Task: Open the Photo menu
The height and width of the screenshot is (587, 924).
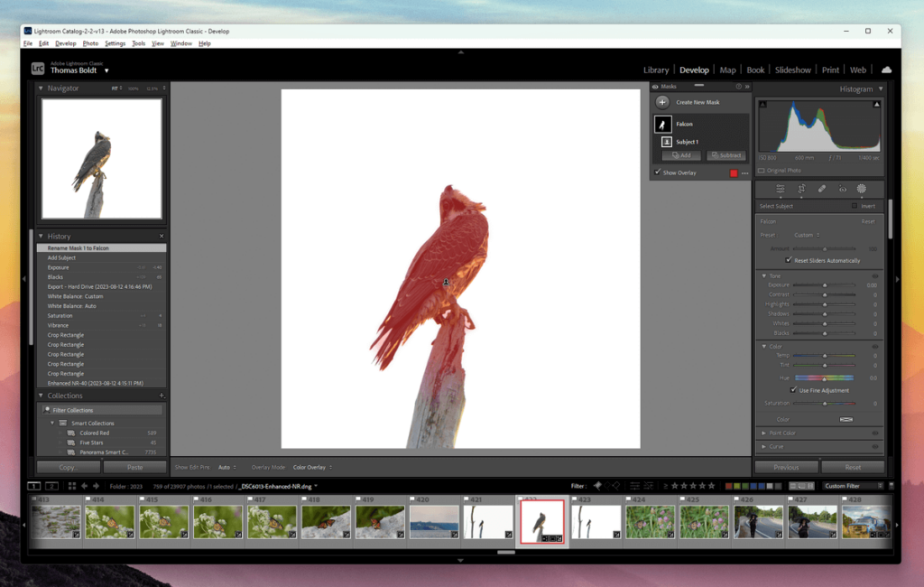Action: coord(90,43)
